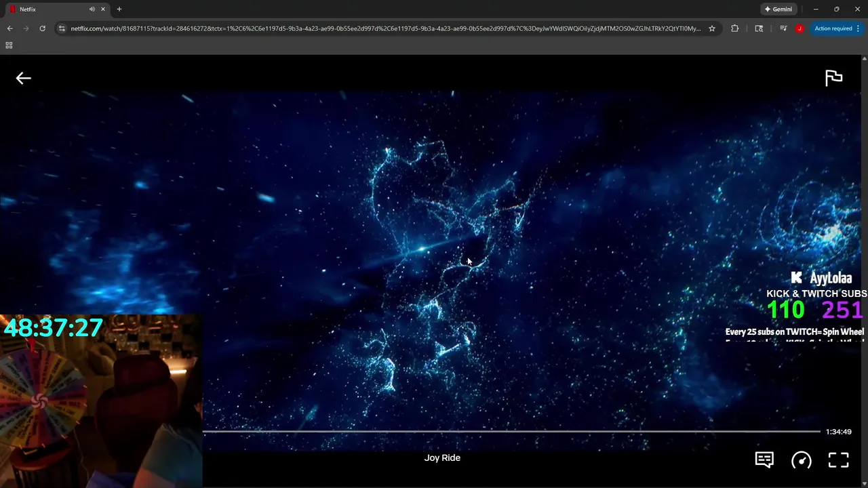Click the KICK & TWITCH SUBS label
868x488 pixels.
coord(816,293)
